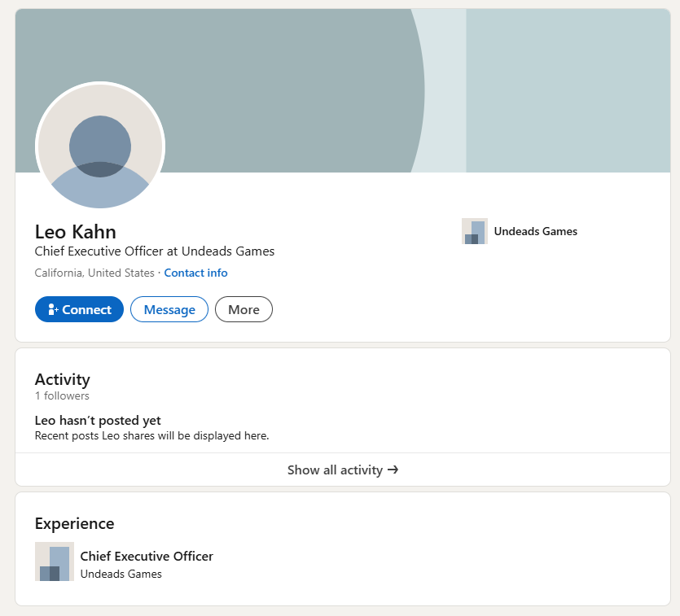Click the Leo hasn't posted yet message

(x=98, y=421)
